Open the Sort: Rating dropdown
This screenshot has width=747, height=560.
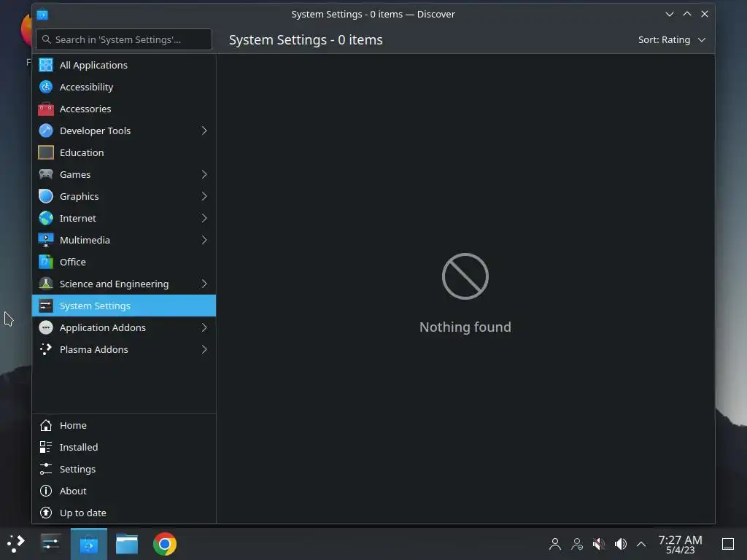click(672, 40)
